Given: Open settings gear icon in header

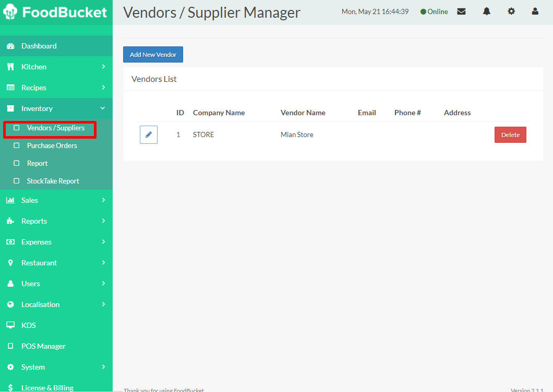Looking at the screenshot, I should pos(511,11).
